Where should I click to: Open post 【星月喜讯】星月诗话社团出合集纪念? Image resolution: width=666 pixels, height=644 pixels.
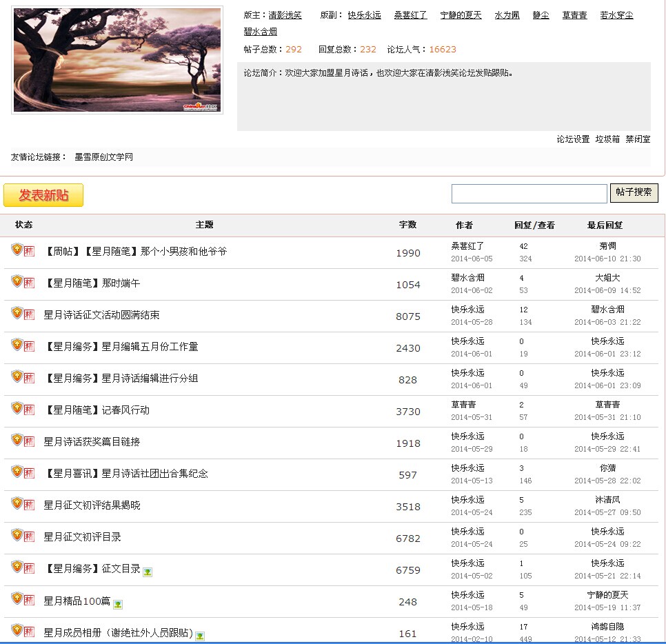(x=126, y=473)
